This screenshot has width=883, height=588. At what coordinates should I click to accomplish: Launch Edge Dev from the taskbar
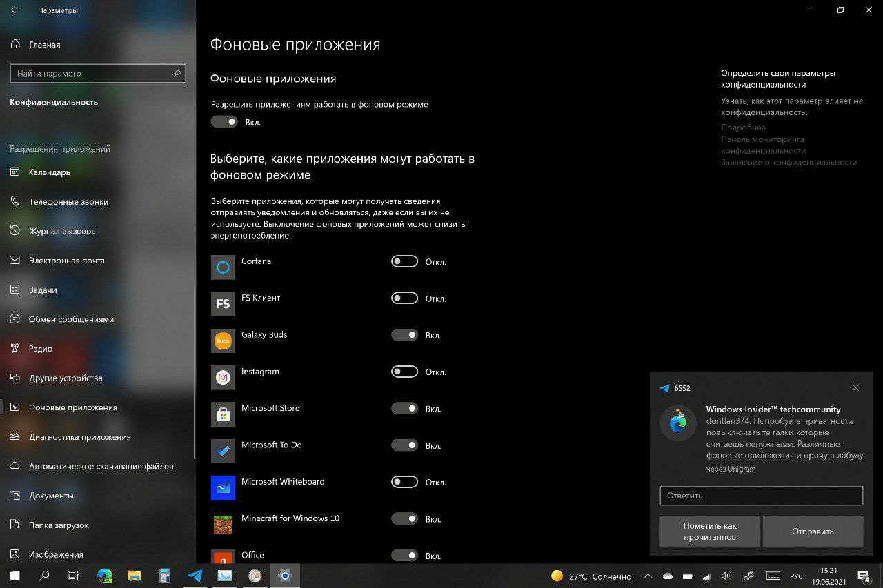coord(105,576)
